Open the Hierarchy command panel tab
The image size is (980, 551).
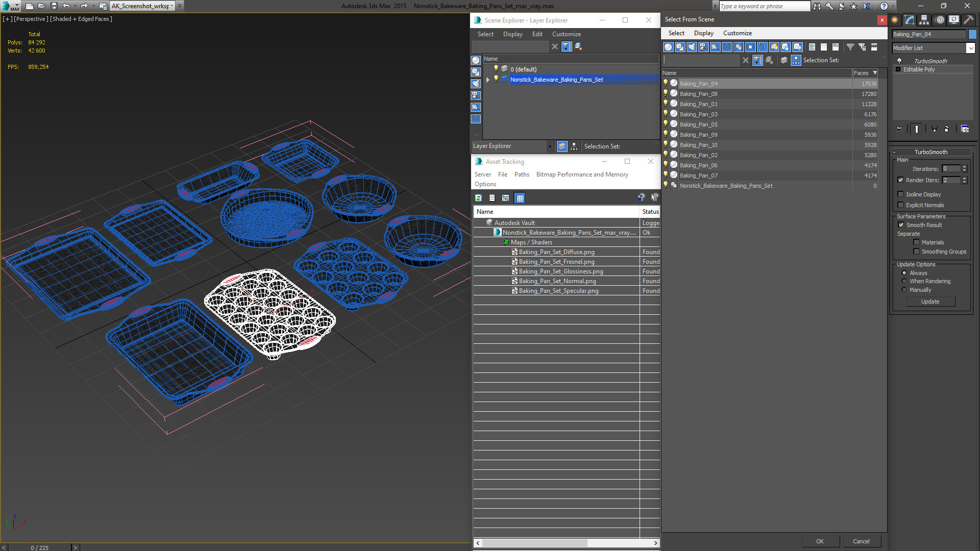pyautogui.click(x=924, y=20)
